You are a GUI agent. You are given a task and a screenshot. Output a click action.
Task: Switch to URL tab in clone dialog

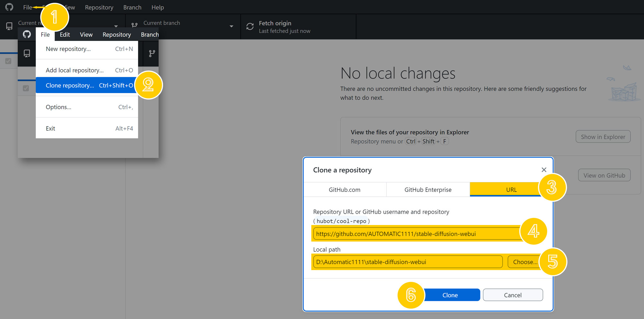point(511,190)
